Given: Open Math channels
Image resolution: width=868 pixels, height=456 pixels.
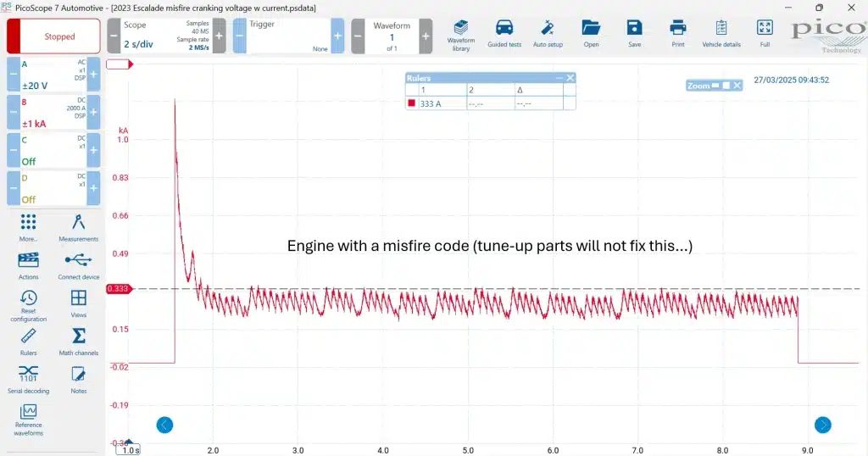Looking at the screenshot, I should click(78, 342).
